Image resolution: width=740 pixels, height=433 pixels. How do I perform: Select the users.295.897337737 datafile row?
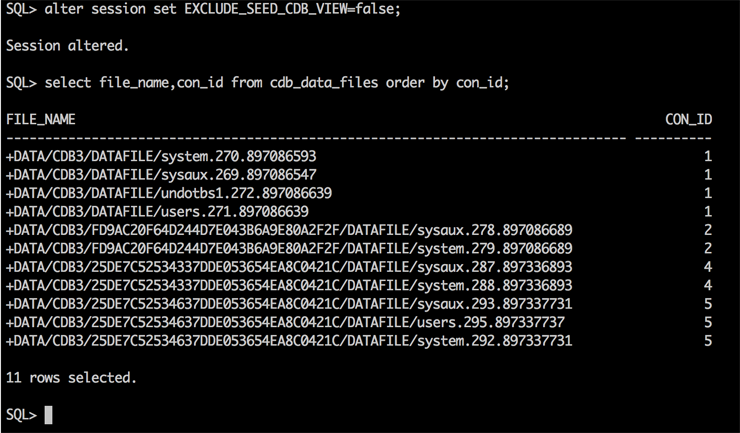285,322
